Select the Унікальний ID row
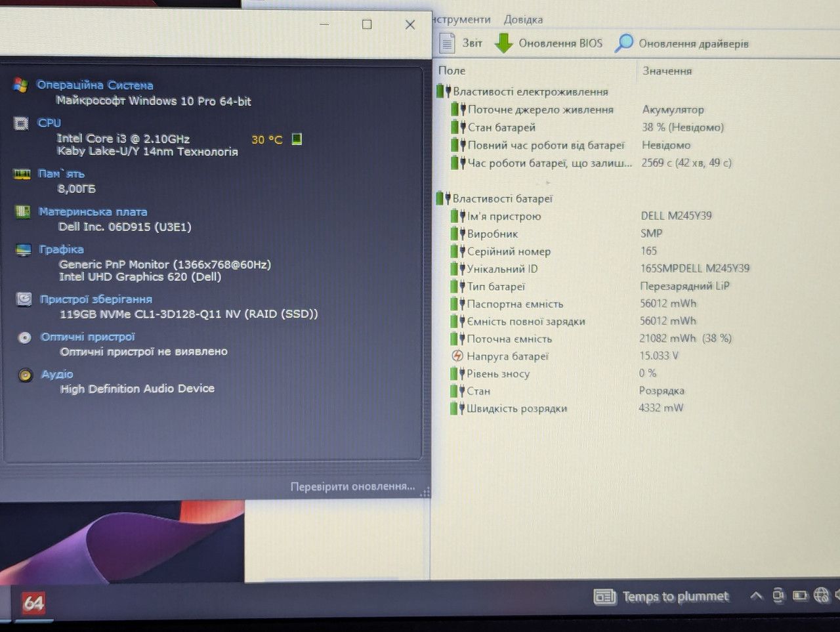 (600, 268)
